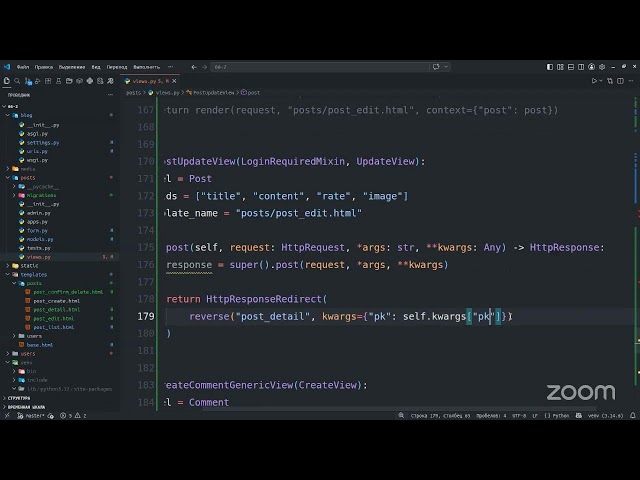640x480 pixels.
Task: Toggle the secondary sidebar visibility
Action: [581, 67]
